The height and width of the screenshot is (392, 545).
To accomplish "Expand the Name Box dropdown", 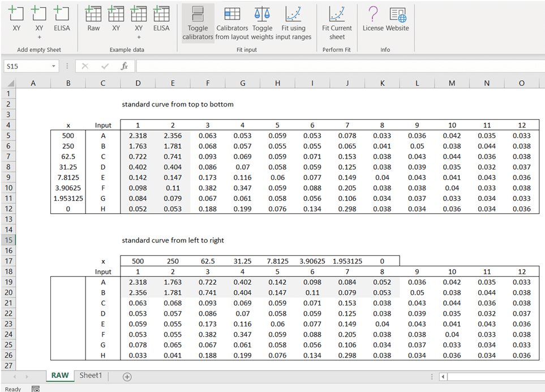I will (54, 66).
